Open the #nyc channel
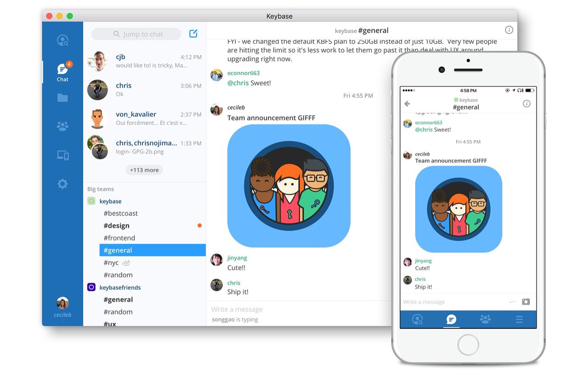Viewport: 588px width, 372px height. point(111,263)
